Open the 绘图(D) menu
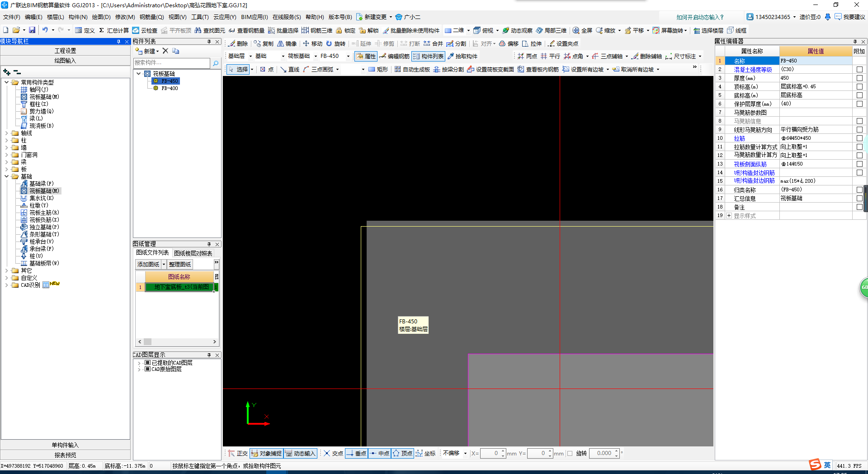 pyautogui.click(x=101, y=17)
